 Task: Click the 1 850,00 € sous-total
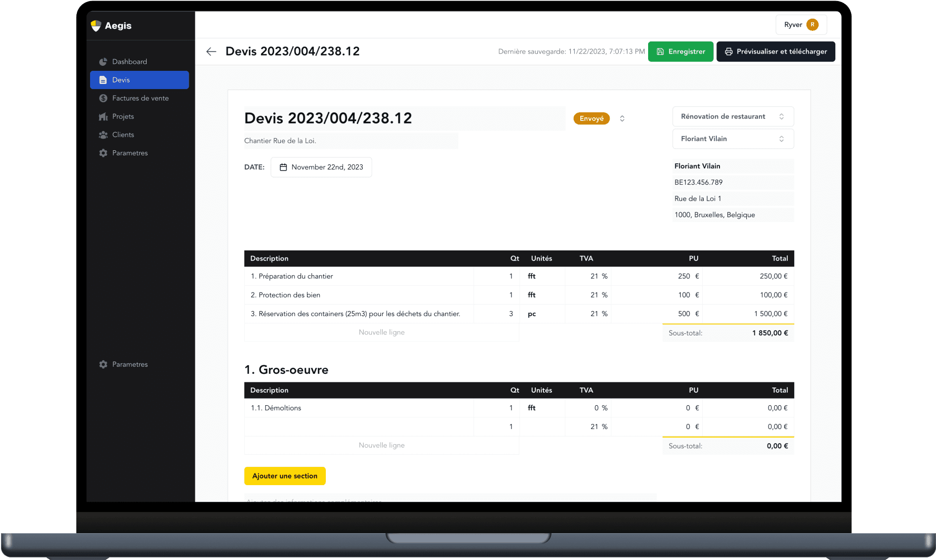(x=770, y=333)
